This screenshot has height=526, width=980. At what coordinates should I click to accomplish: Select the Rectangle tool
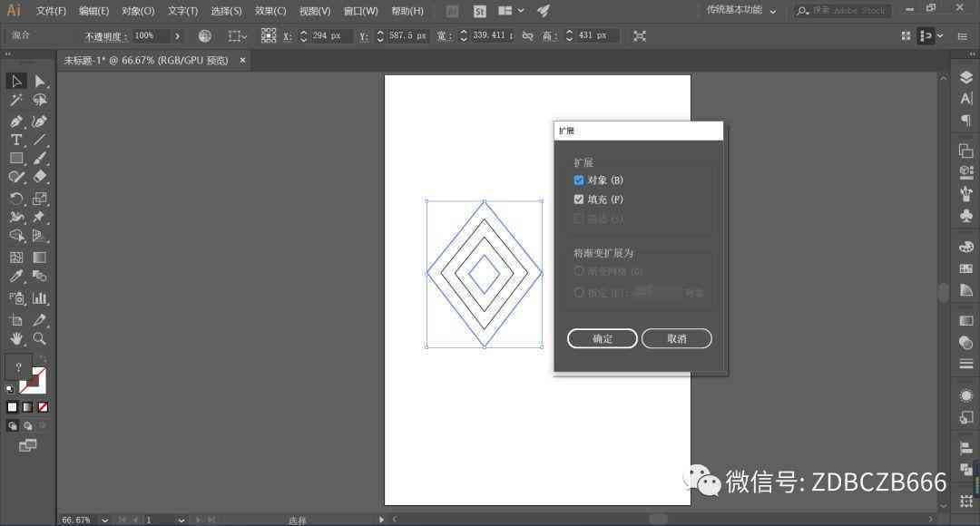pos(16,159)
